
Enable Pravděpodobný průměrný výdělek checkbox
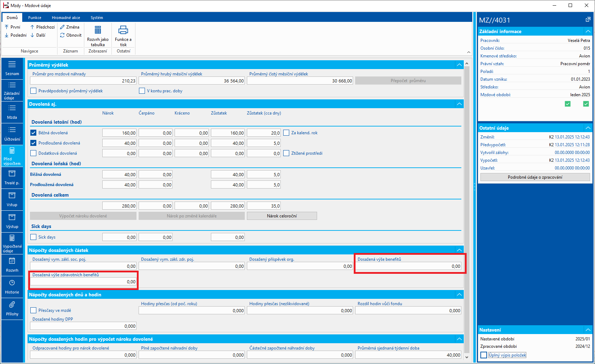[x=34, y=91]
